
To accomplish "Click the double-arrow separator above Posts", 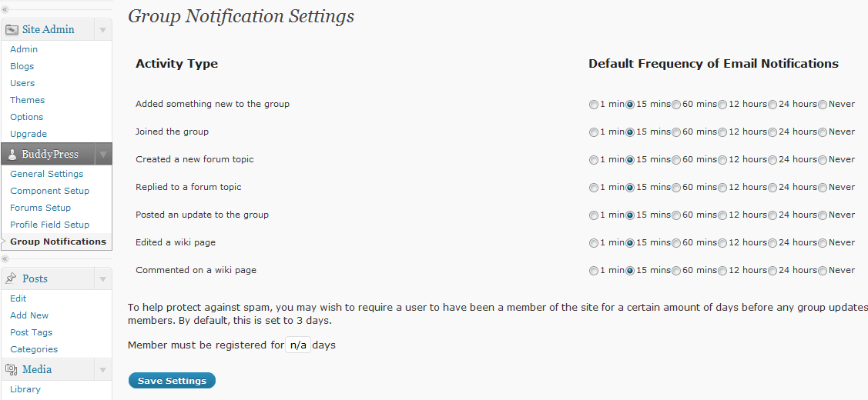I will (5, 258).
